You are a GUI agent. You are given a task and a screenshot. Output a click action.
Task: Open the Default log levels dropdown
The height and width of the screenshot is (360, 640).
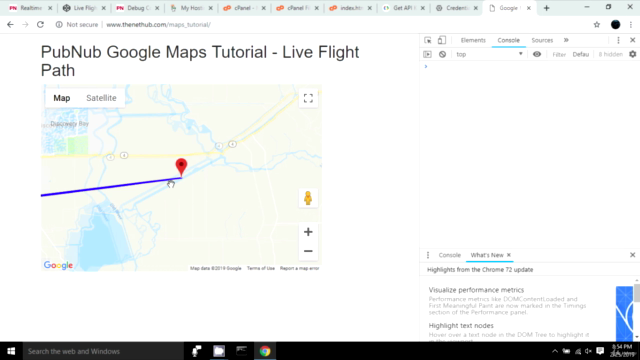581,54
